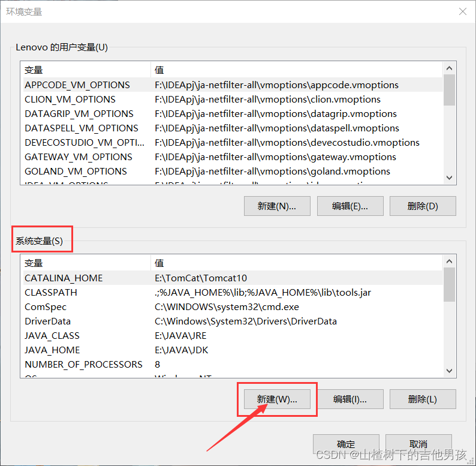
Task: Select the DATAGRIP_VM_OPTIONS variable row
Action: pyautogui.click(x=233, y=113)
